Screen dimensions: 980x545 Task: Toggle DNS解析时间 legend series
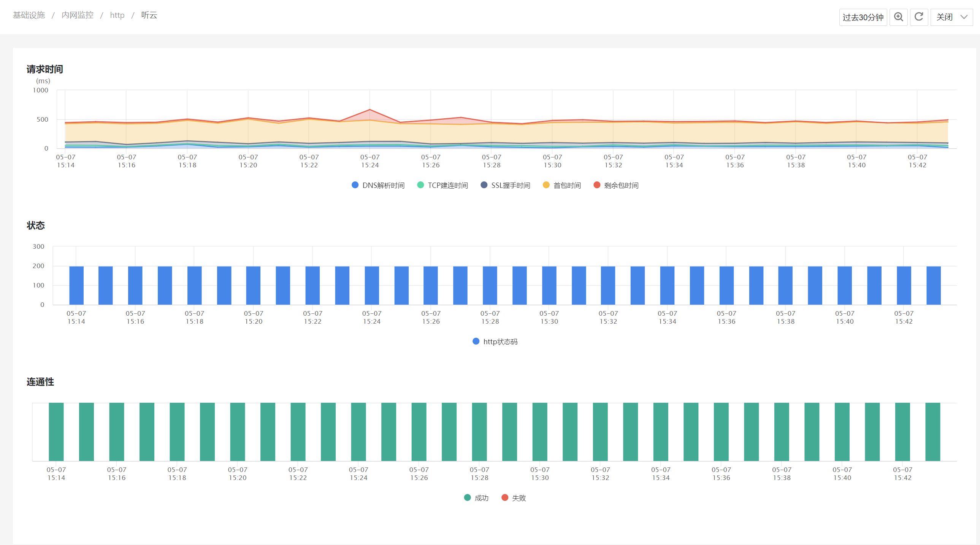(378, 185)
